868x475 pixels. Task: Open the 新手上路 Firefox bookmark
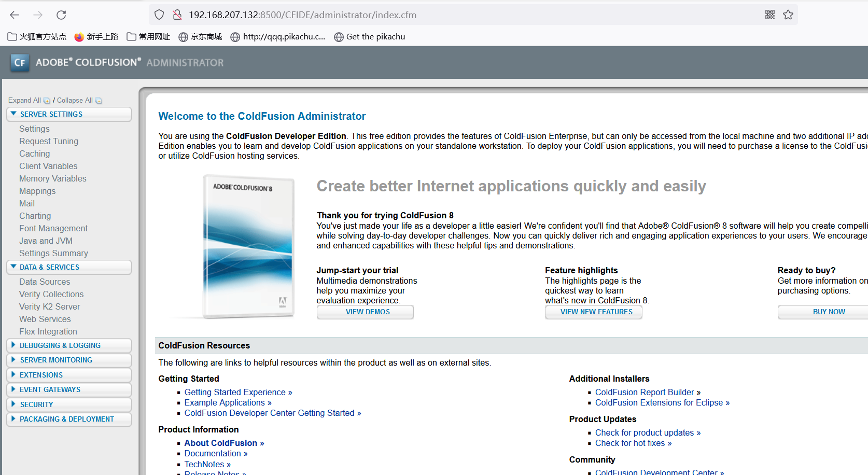96,37
